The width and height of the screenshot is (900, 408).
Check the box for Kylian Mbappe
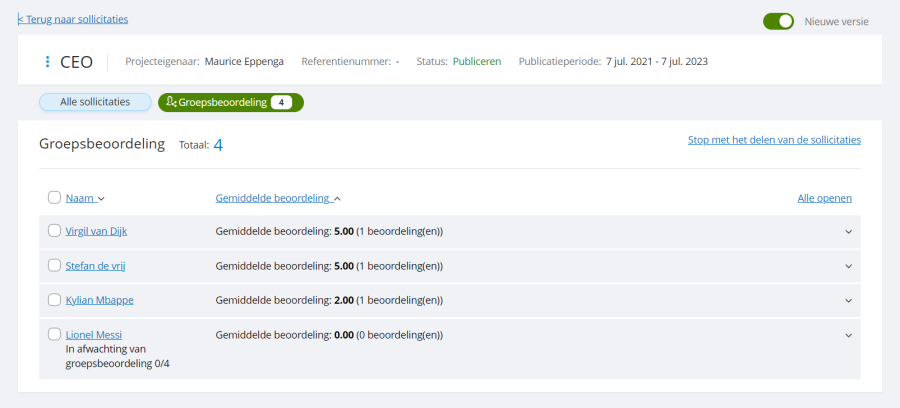(54, 300)
